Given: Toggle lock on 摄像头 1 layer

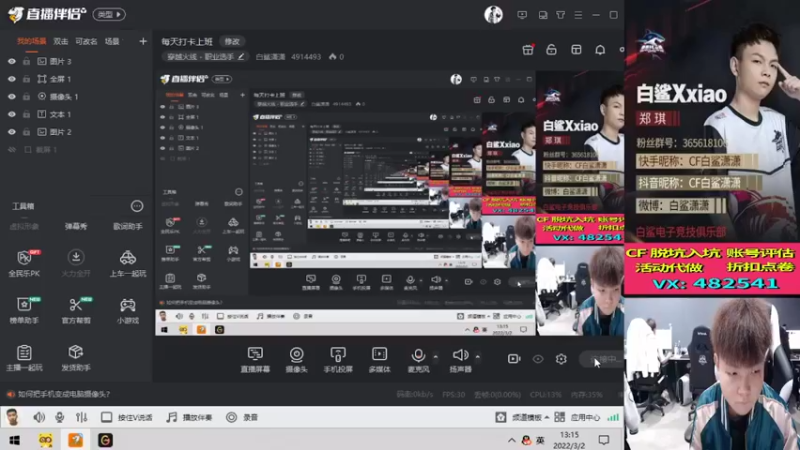Looking at the screenshot, I should pos(27,96).
